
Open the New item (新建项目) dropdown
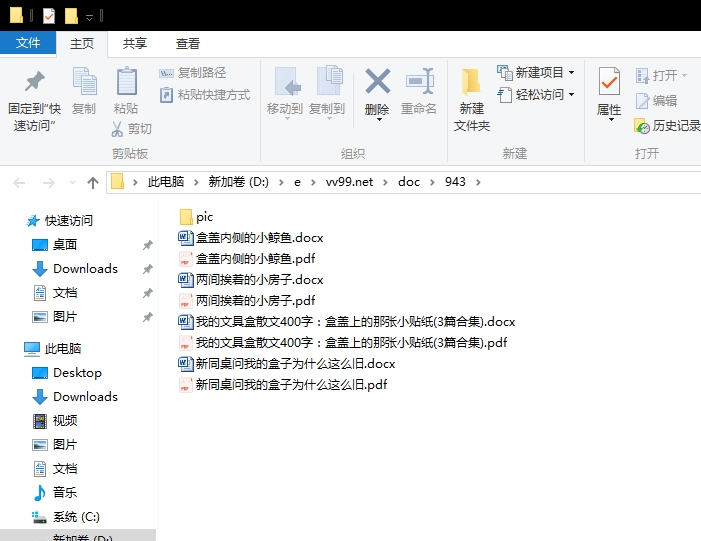click(x=536, y=72)
